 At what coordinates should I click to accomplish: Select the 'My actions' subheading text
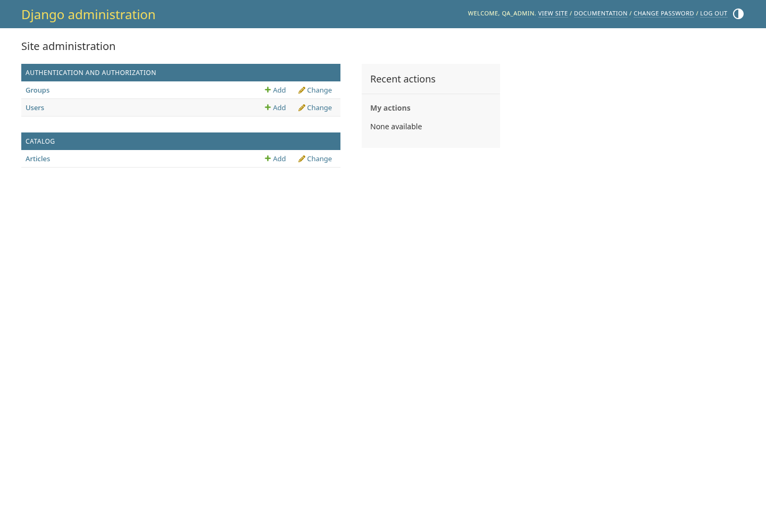coord(390,108)
